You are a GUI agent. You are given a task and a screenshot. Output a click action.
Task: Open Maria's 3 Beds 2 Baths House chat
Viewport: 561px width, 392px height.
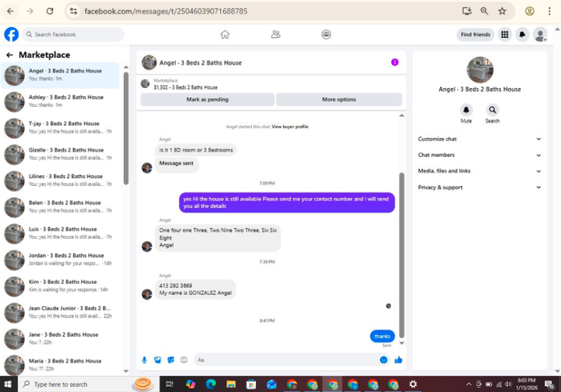(60, 365)
